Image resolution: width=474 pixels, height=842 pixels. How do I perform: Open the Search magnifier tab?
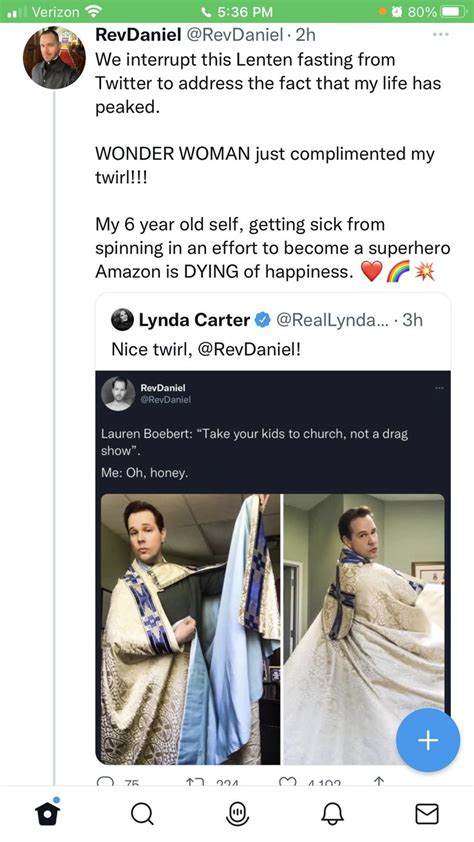coord(142,814)
